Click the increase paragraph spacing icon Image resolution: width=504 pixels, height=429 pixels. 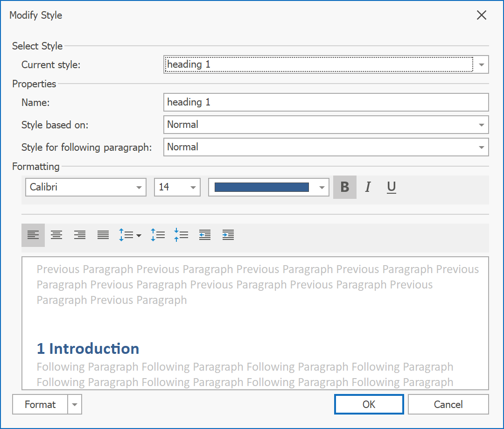coord(157,235)
